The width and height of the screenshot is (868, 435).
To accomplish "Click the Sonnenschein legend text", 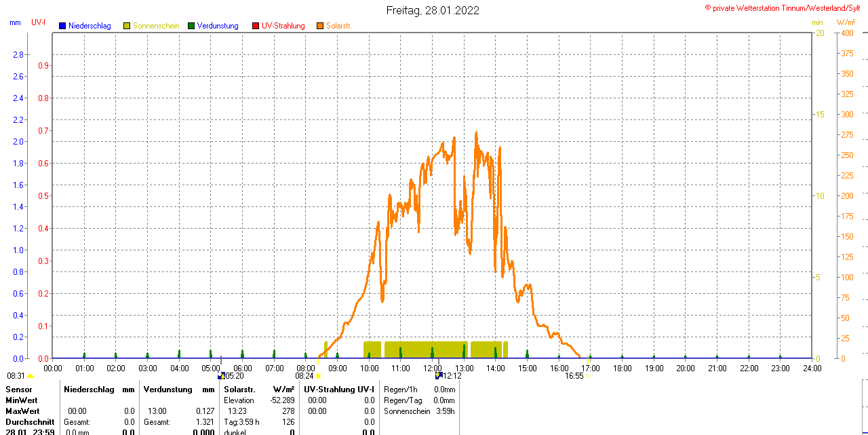I will coord(156,26).
